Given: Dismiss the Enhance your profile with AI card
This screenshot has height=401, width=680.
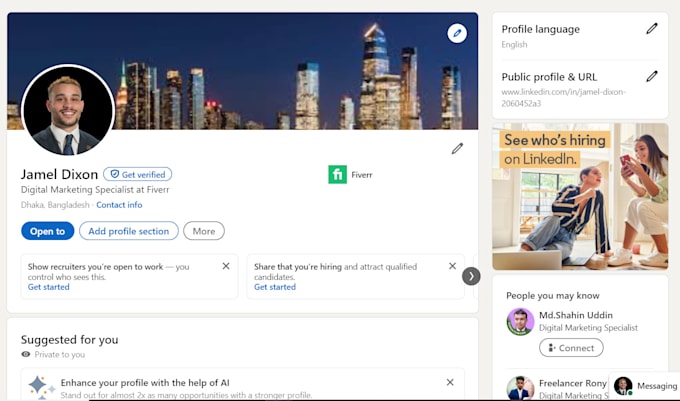Looking at the screenshot, I should 450,382.
